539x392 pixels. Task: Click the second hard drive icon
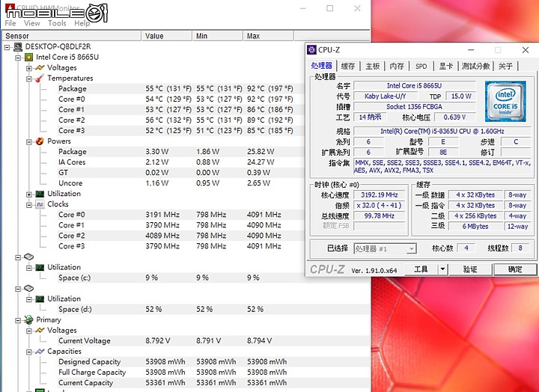(x=29, y=288)
